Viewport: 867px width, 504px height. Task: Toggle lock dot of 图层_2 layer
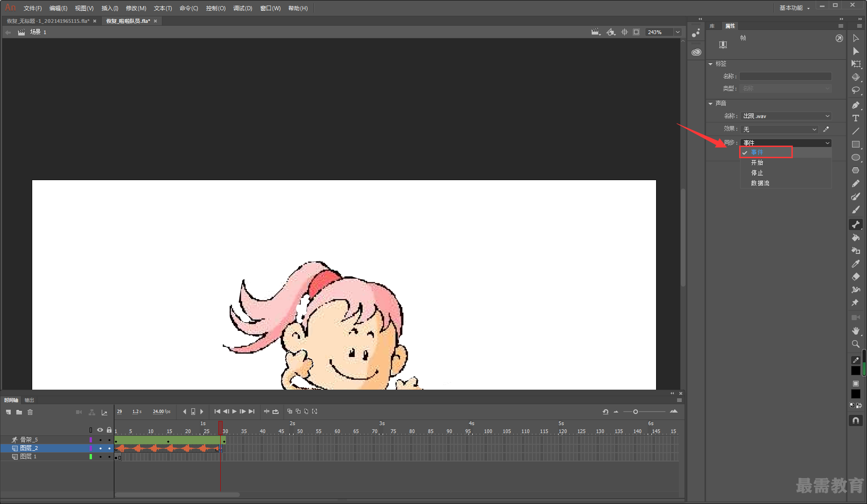point(109,448)
